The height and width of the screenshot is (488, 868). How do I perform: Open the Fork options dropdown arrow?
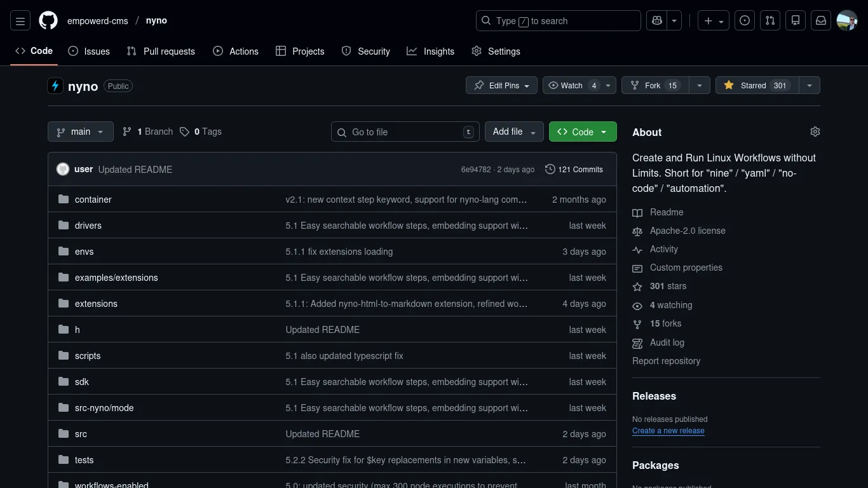(x=699, y=85)
